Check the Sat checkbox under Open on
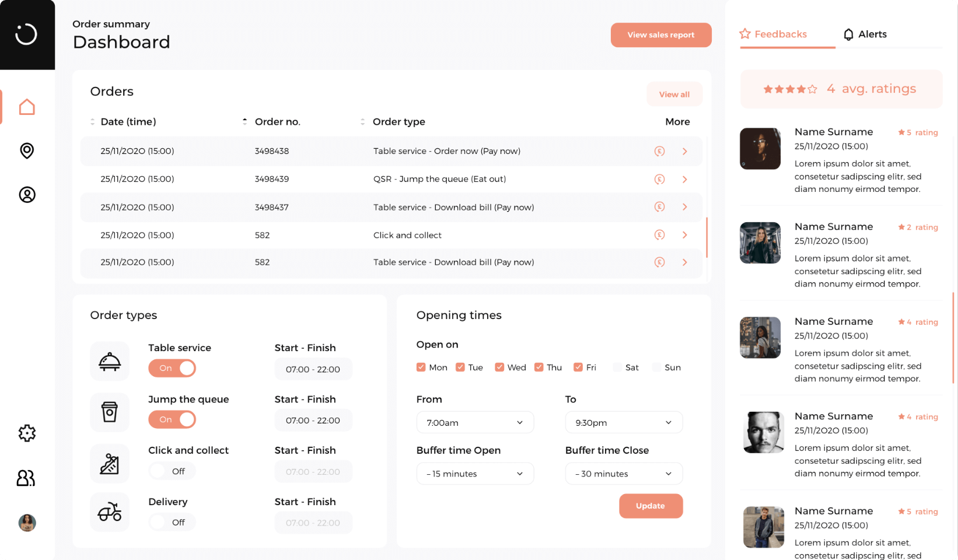958x560 pixels. click(x=617, y=367)
